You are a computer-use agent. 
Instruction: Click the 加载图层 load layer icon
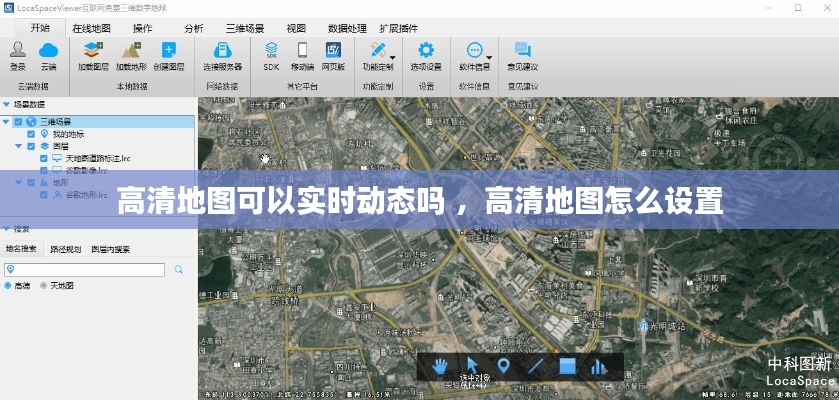coord(93,50)
